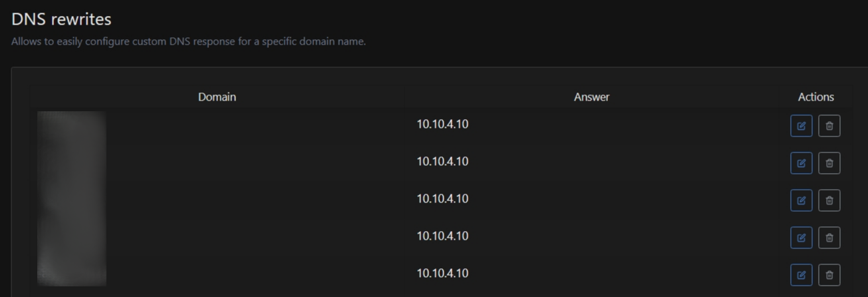Image resolution: width=868 pixels, height=297 pixels.
Task: Edit the fourth DNS rewrite entry
Action: click(801, 238)
